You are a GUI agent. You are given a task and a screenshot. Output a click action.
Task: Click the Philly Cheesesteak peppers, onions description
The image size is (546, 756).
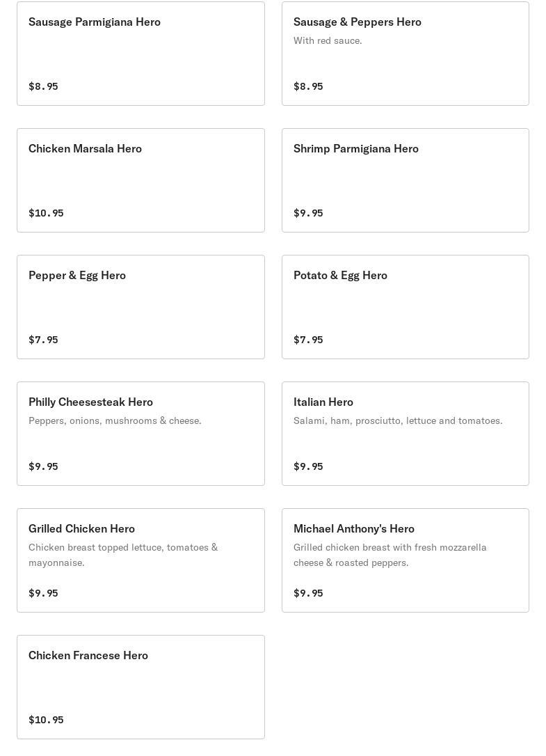click(115, 421)
